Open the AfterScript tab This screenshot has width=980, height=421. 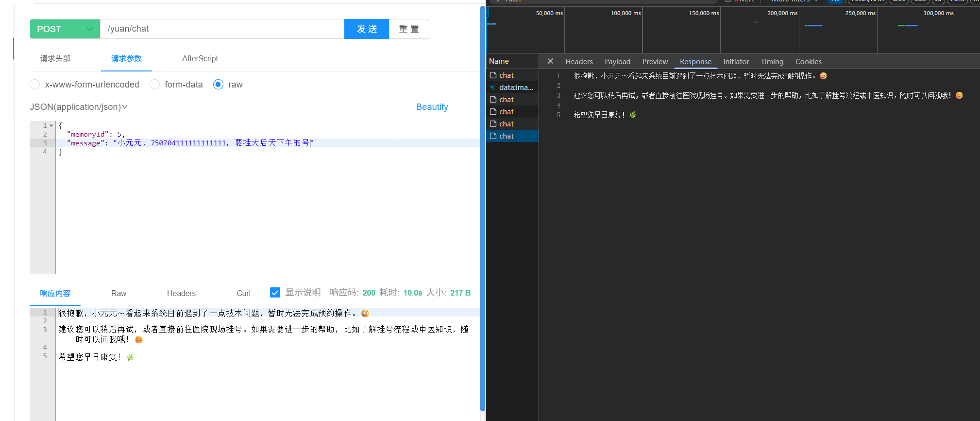(x=200, y=59)
